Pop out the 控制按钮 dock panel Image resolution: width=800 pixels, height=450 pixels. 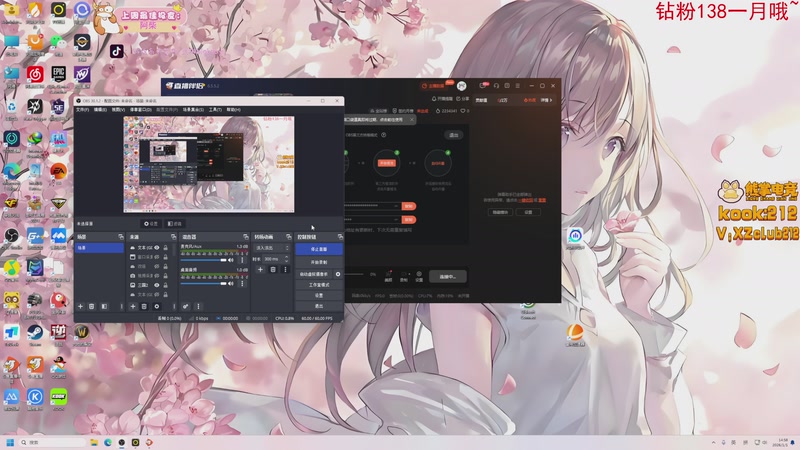tap(340, 237)
